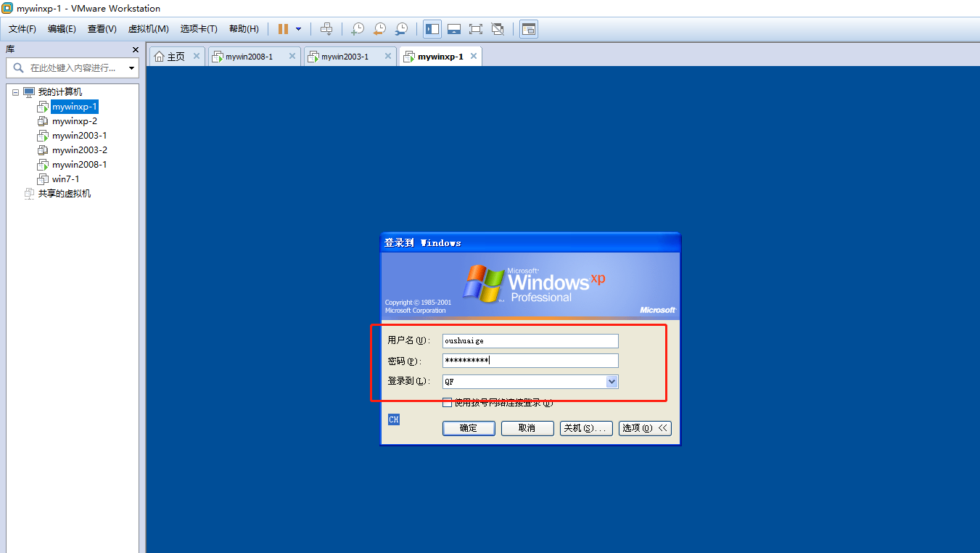Close the mywinxp-1 tab
Image resolution: width=980 pixels, height=553 pixels.
474,56
